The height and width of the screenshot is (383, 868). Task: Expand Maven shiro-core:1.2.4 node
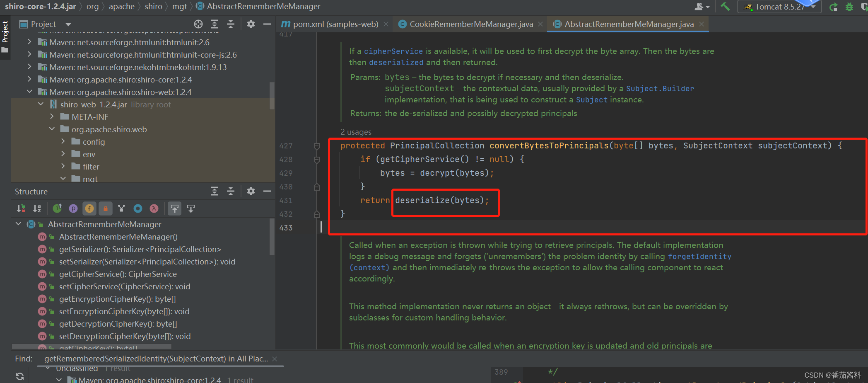coord(29,79)
